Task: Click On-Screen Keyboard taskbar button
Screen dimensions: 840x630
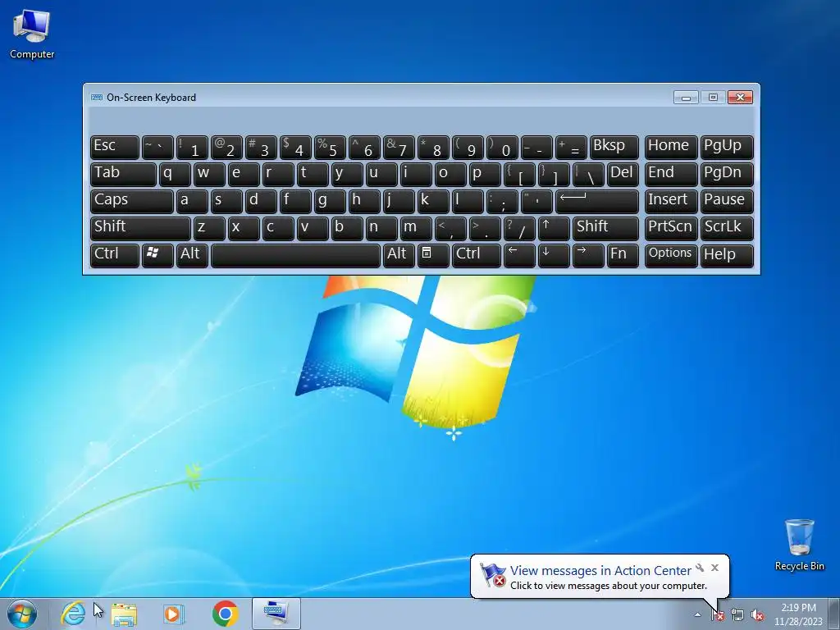Action: (x=276, y=614)
